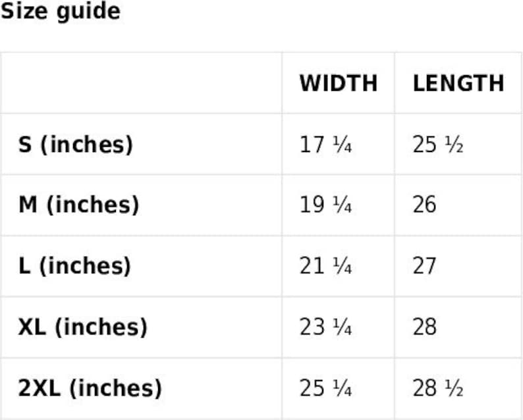523x420 pixels.
Task: Select the S (inches) row label
Action: click(76, 144)
